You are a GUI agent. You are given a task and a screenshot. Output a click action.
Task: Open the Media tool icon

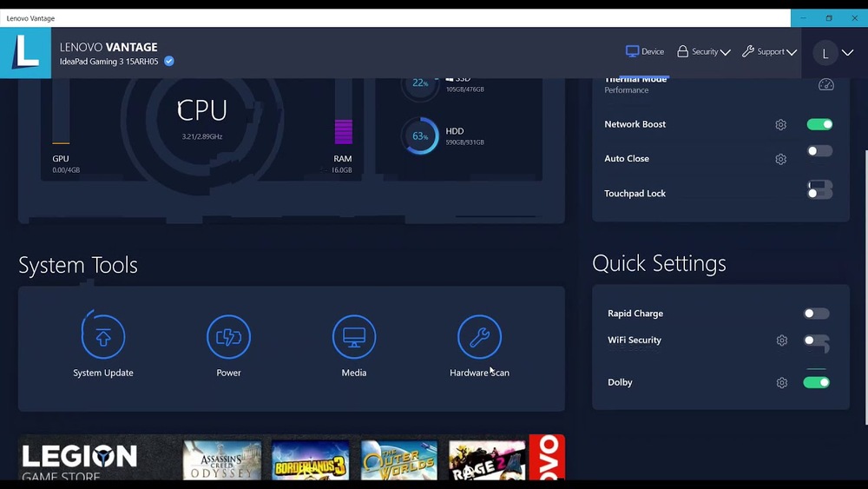click(x=354, y=336)
